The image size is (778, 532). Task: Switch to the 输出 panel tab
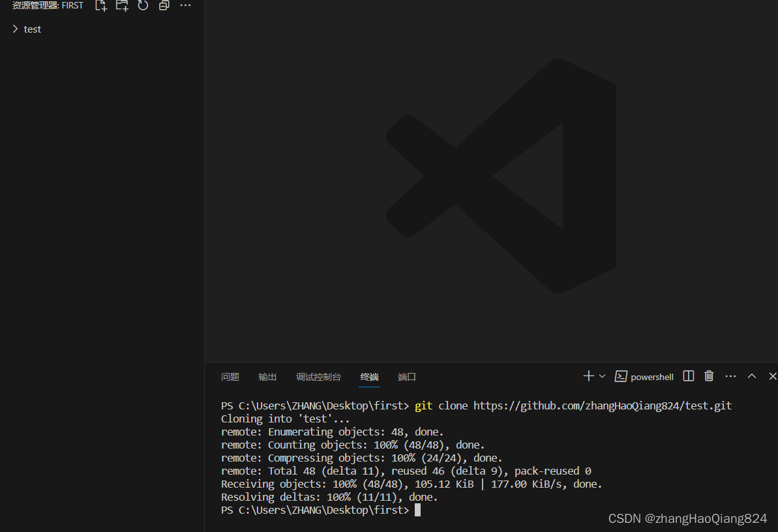[267, 377]
